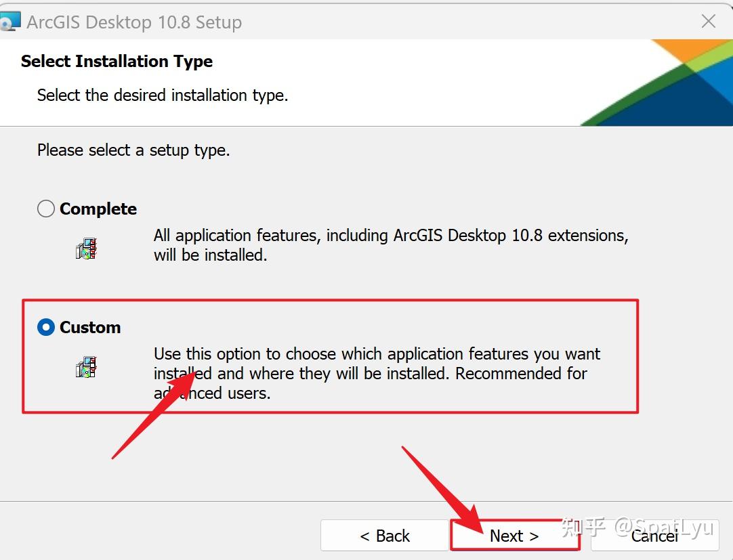The height and width of the screenshot is (560, 733).
Task: Click the installer icon under Custom
Action: [x=86, y=367]
